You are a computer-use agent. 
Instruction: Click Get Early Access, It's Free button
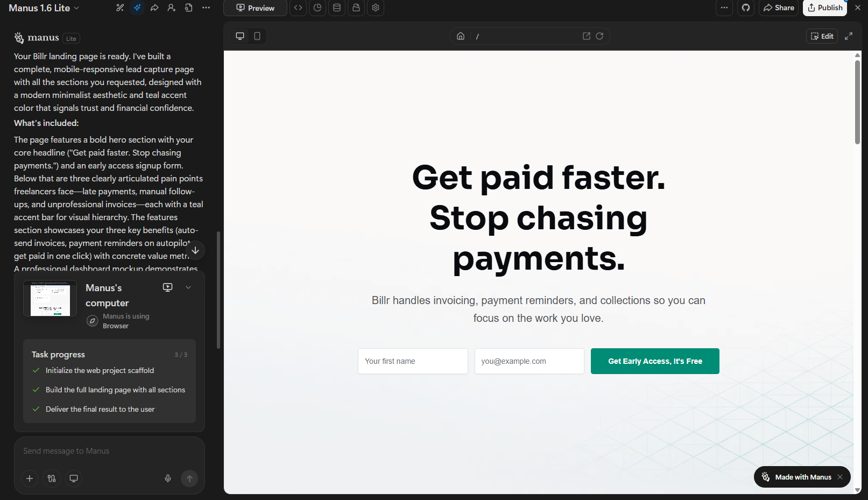[655, 361]
